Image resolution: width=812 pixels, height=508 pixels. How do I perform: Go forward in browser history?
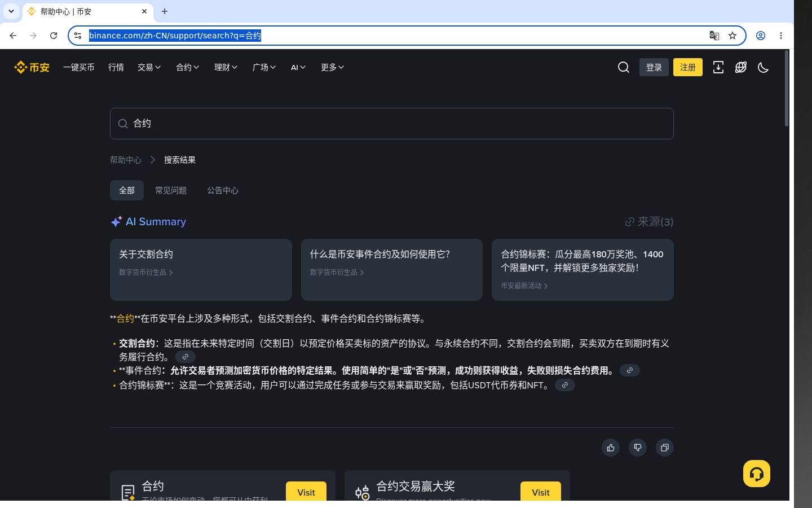[x=33, y=36]
